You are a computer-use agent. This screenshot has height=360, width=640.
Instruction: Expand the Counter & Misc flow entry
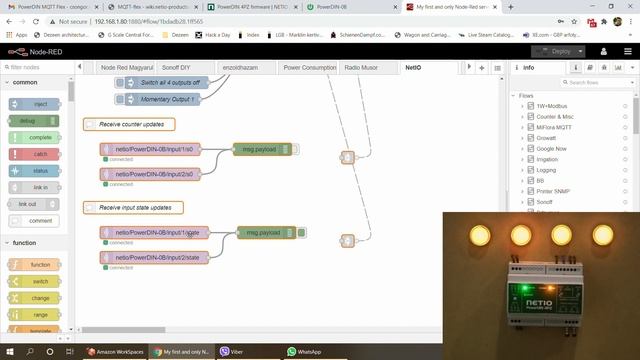(x=522, y=117)
